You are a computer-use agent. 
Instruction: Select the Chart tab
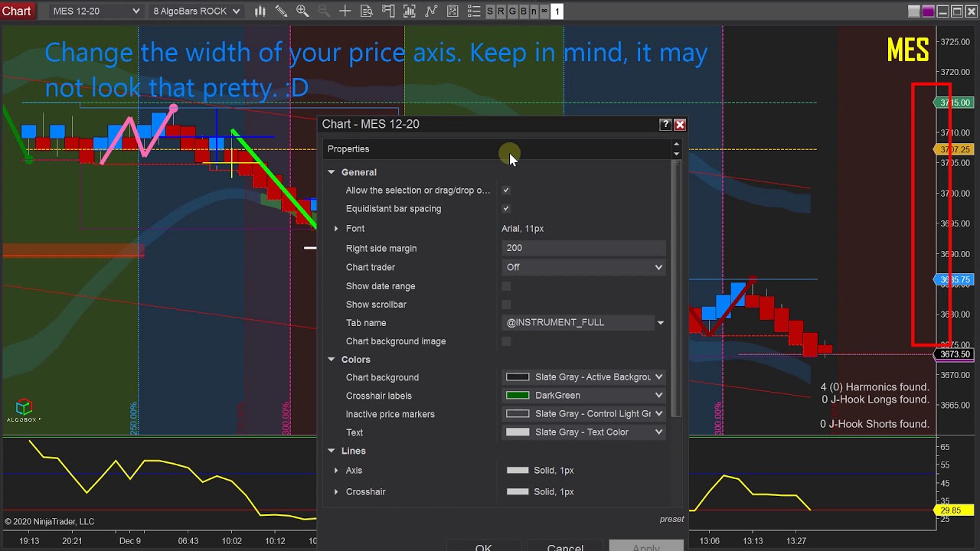(x=16, y=11)
